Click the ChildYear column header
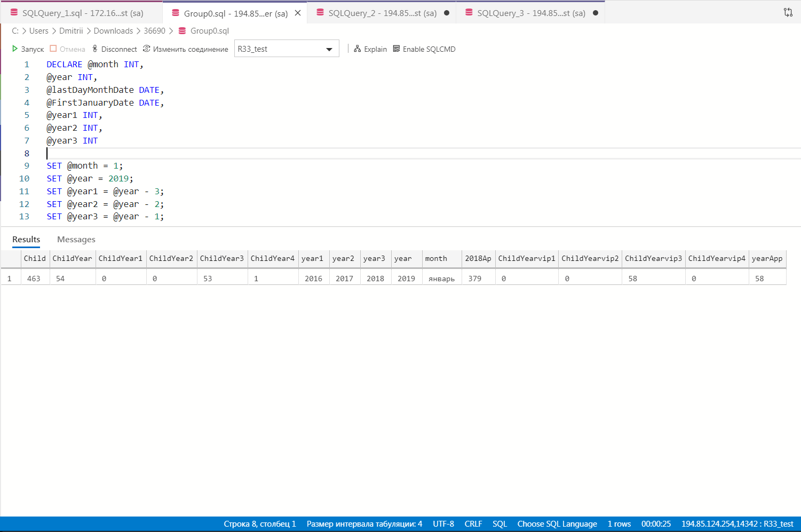Viewport: 801px width, 532px height. point(72,258)
